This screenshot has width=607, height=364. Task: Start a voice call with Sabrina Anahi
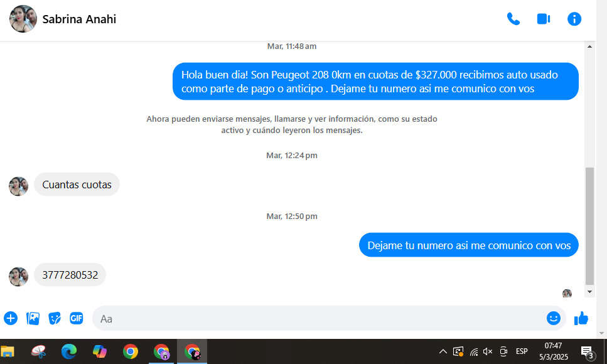tap(513, 19)
